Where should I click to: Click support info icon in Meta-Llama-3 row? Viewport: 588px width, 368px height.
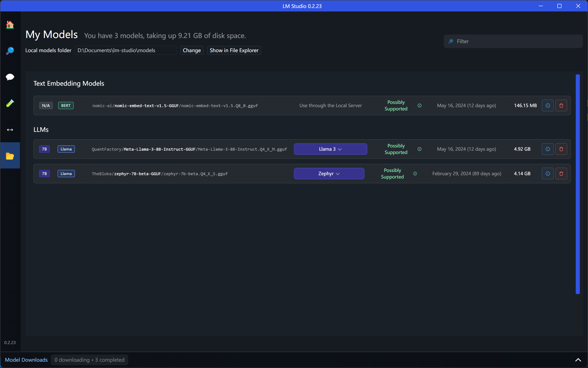click(420, 149)
